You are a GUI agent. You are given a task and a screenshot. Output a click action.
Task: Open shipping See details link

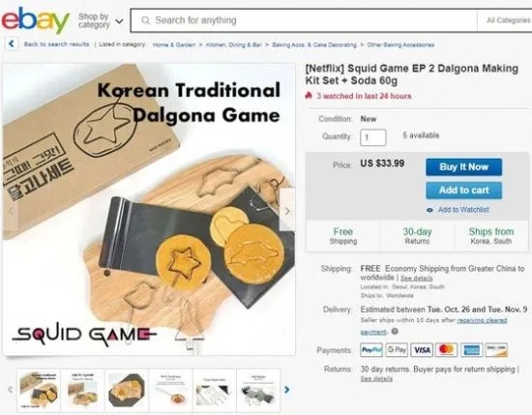[x=416, y=279]
